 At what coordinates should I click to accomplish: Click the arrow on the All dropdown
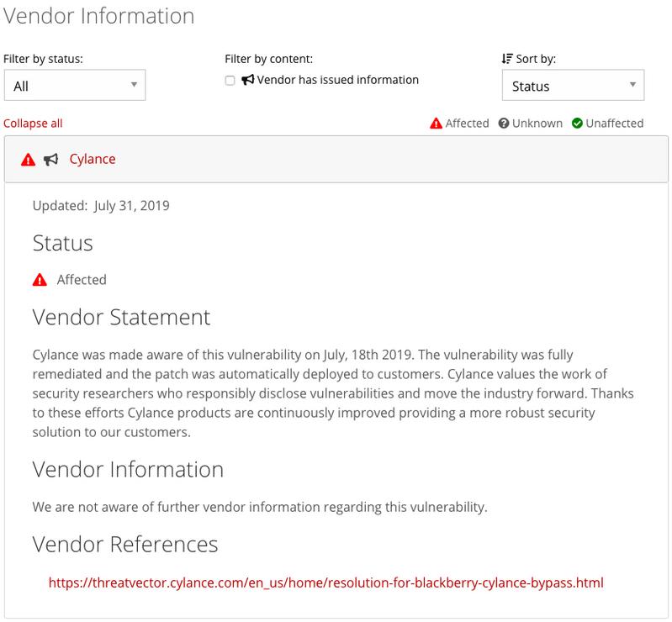(x=134, y=85)
